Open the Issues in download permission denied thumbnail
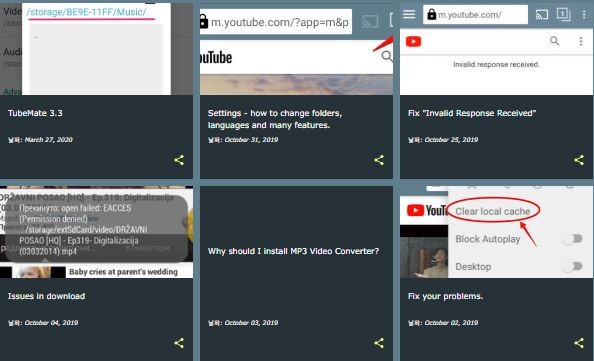Screen dimensions: 594x361 point(96,232)
